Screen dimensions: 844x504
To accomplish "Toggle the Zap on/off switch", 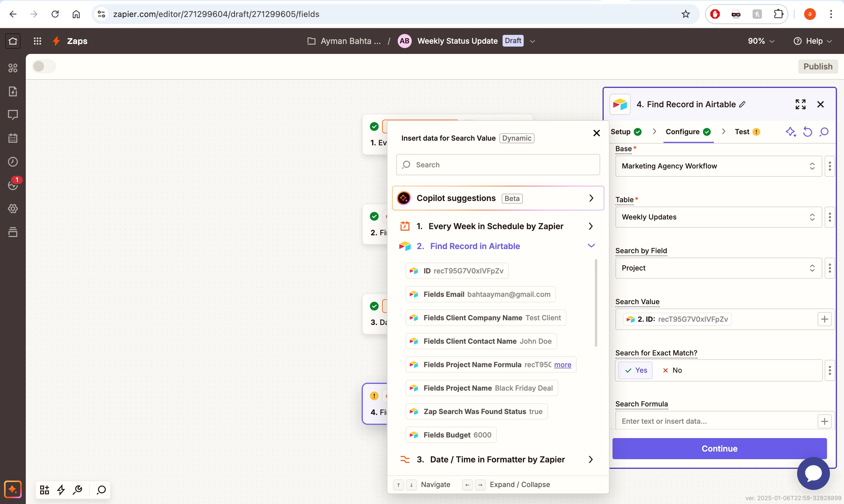I will [44, 66].
